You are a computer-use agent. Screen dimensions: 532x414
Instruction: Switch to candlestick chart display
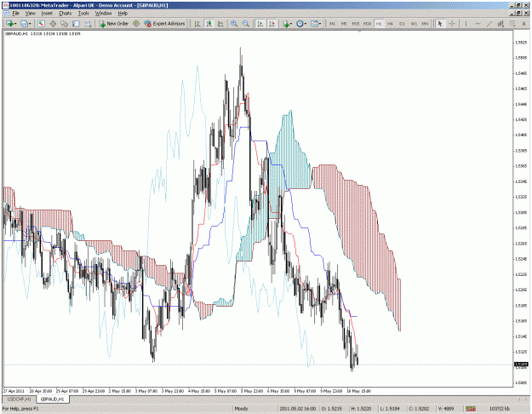pos(209,24)
